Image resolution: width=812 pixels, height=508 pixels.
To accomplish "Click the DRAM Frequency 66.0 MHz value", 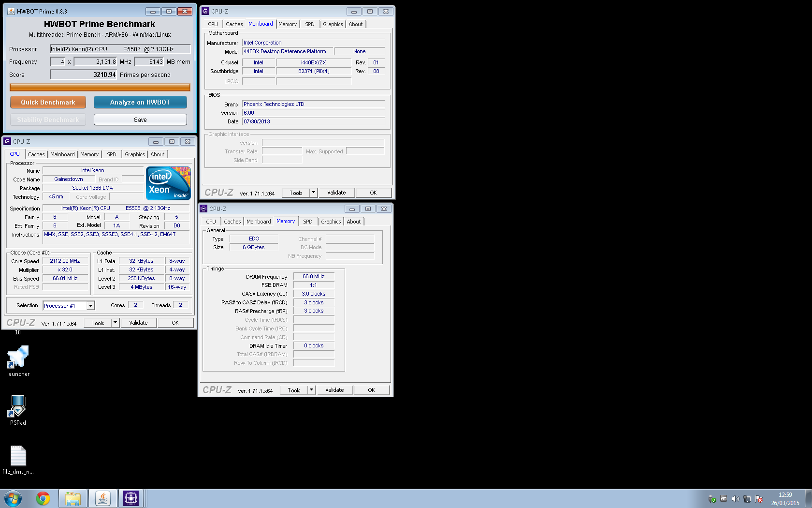I will pyautogui.click(x=314, y=277).
